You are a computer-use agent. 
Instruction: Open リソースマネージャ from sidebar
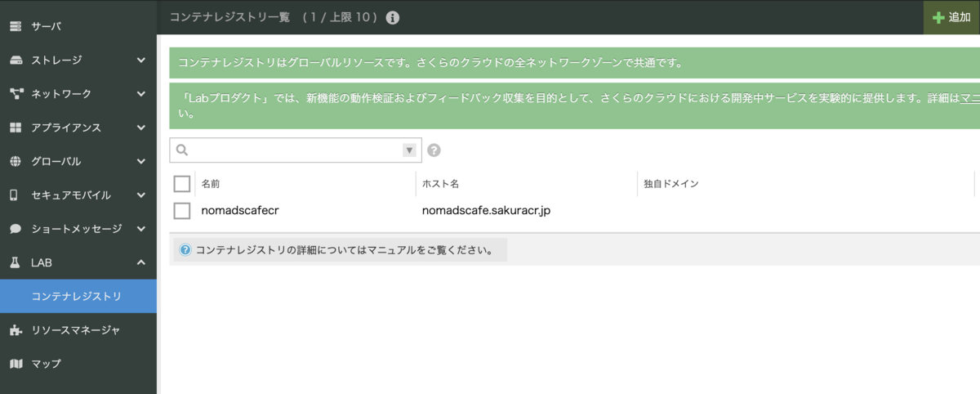pos(78,330)
